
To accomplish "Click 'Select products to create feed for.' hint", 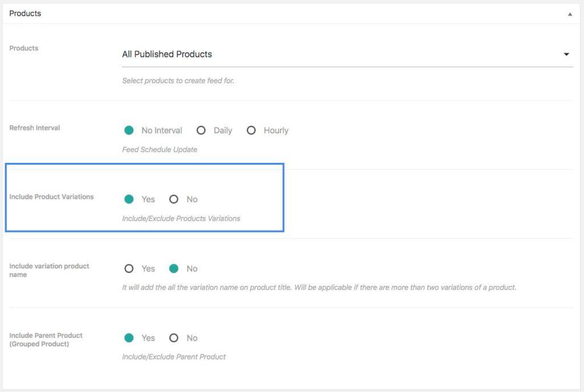I will [178, 81].
